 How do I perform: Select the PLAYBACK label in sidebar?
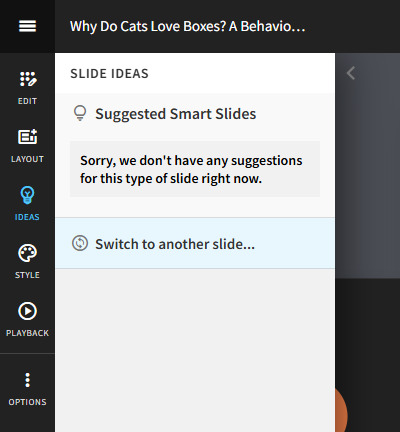pos(27,333)
